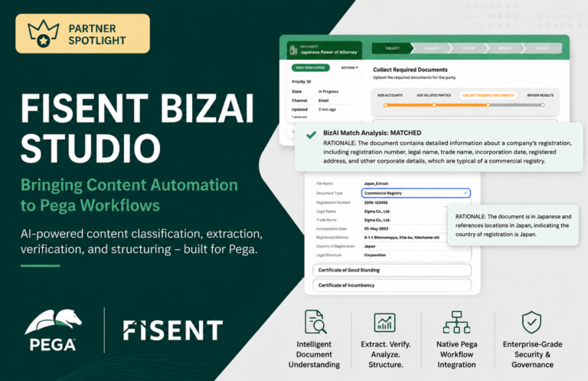Image resolution: width=588 pixels, height=381 pixels.
Task: Click the orange step marker under Collect Required Documents
Action: point(488,105)
